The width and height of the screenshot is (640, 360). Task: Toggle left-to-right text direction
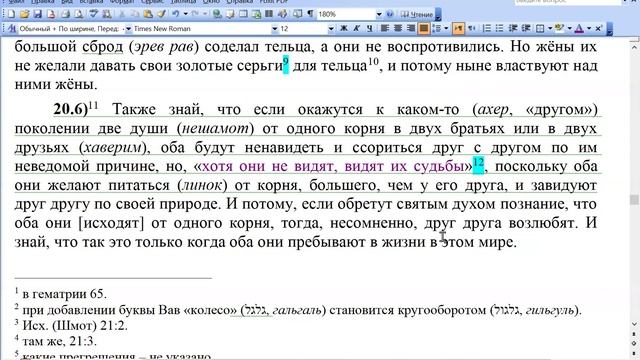point(458,28)
